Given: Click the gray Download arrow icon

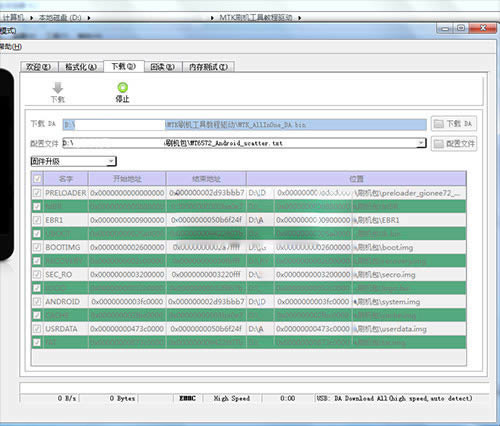Looking at the screenshot, I should 58,88.
